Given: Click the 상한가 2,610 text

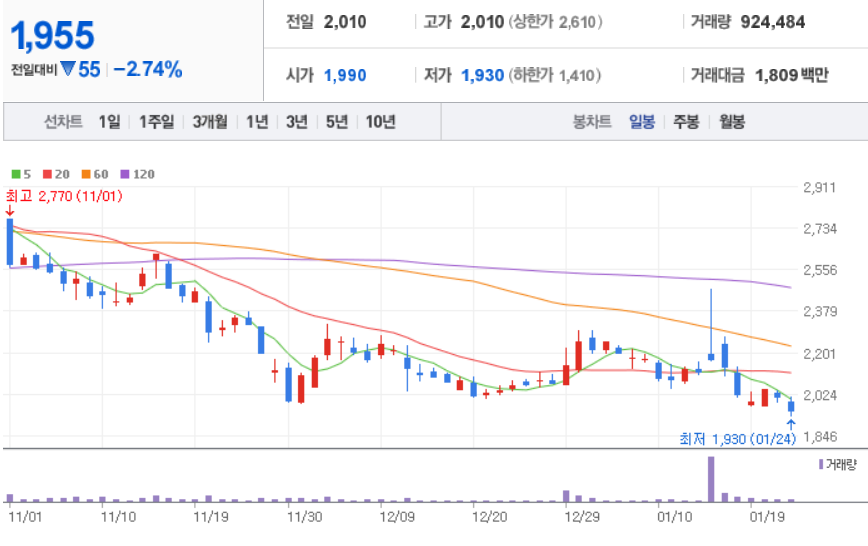Looking at the screenshot, I should tap(555, 22).
